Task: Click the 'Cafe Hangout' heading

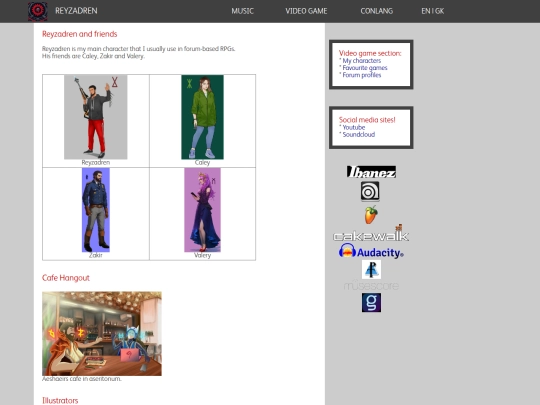Action: pyautogui.click(x=66, y=278)
